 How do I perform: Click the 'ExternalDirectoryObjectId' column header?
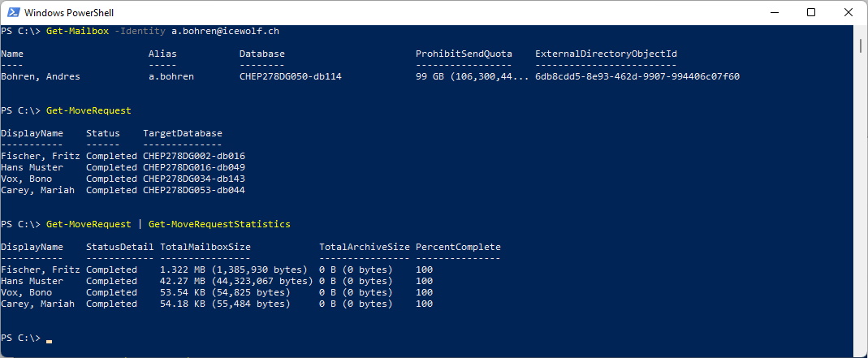click(x=607, y=54)
